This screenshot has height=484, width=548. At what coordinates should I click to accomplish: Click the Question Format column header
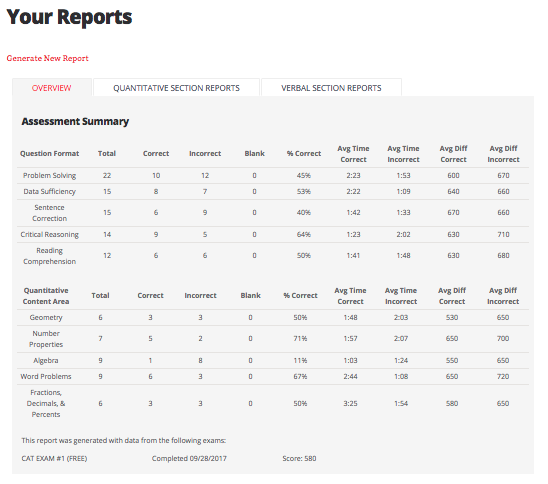(50, 153)
